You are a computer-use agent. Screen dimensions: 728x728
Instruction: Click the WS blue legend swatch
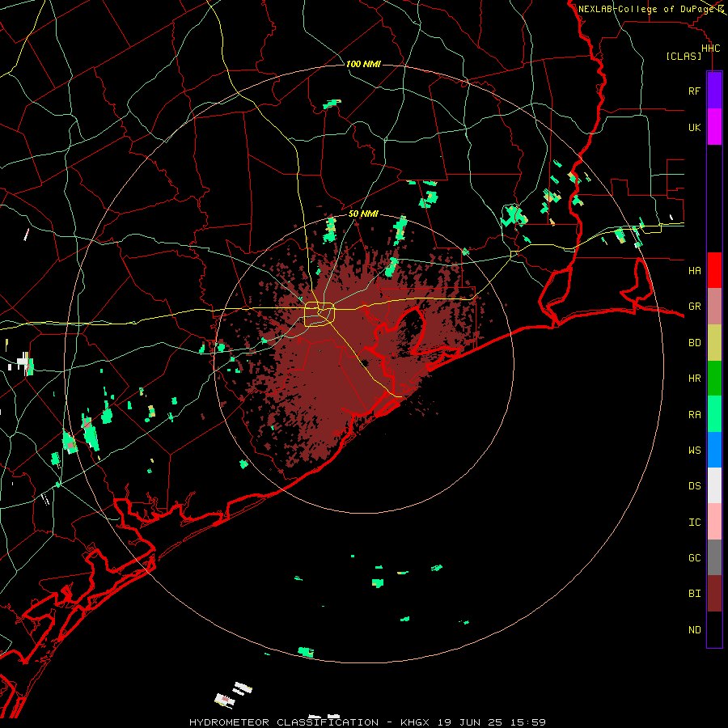pos(714,450)
